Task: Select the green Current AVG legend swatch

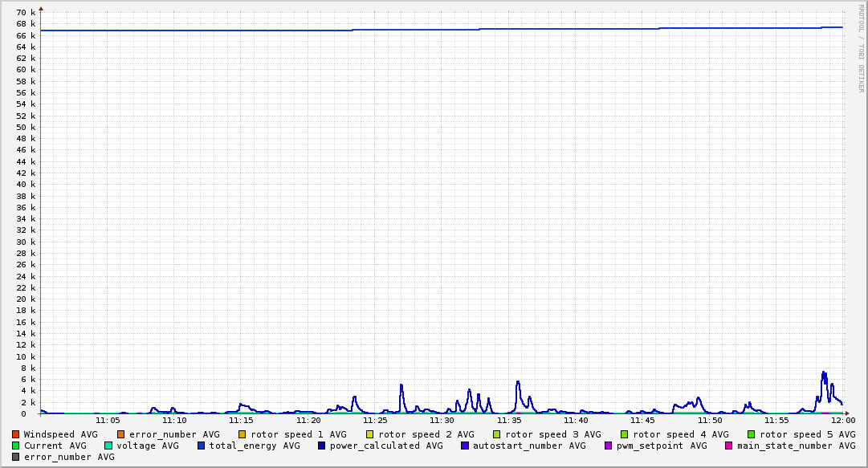Action: tap(16, 446)
